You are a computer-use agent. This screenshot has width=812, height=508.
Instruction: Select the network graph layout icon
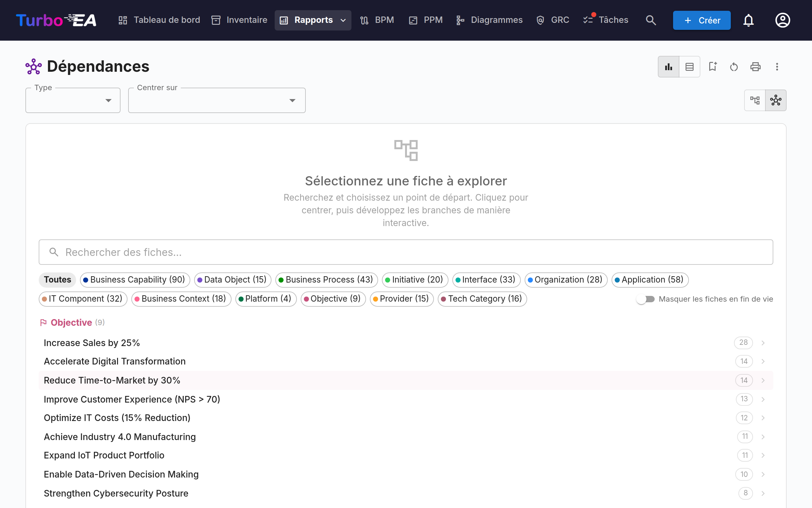tap(776, 100)
